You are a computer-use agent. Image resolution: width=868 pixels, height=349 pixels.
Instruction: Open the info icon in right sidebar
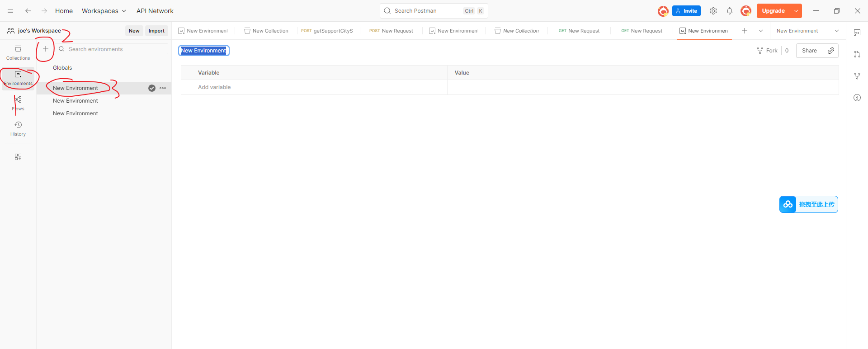857,98
